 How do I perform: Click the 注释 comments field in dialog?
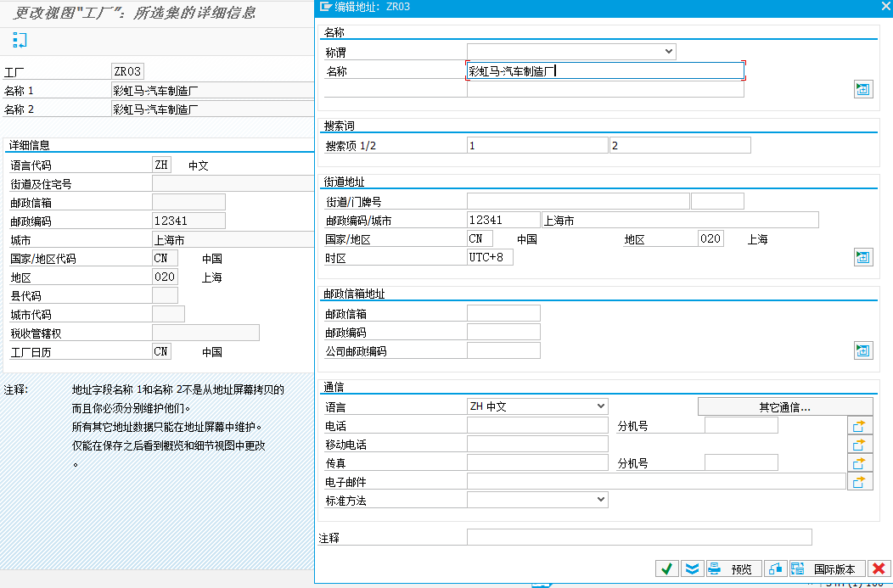tap(639, 537)
